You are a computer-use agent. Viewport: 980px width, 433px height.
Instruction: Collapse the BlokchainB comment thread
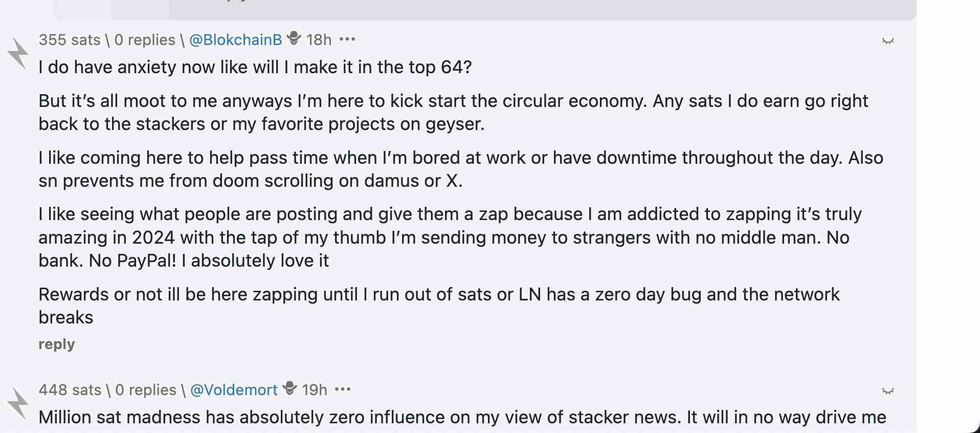tap(887, 41)
